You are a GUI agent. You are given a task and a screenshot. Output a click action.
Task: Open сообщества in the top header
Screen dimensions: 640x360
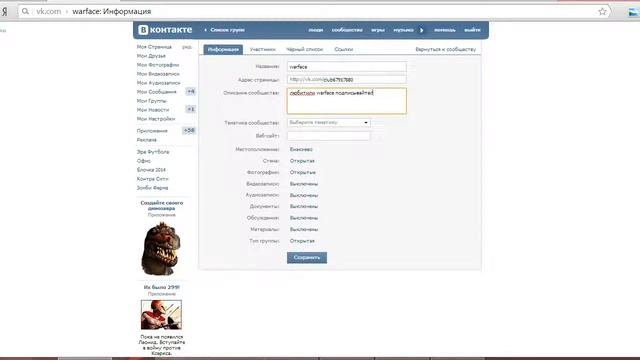click(347, 30)
